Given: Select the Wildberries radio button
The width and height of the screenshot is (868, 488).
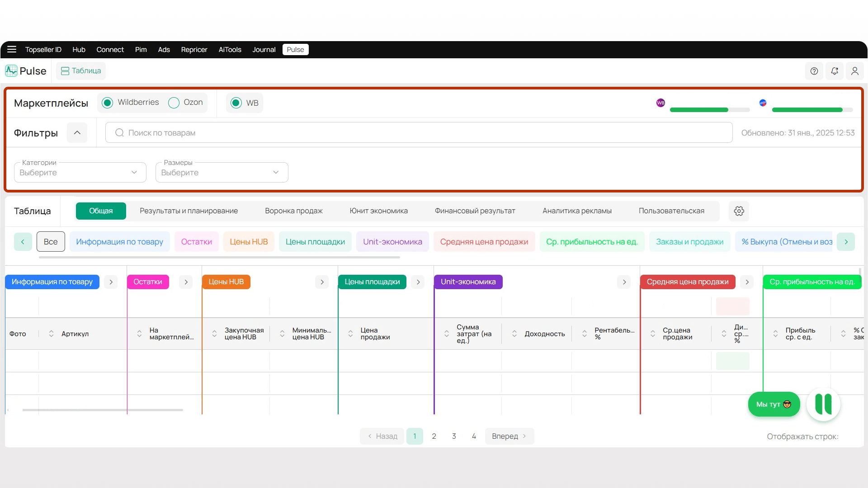Looking at the screenshot, I should 107,103.
